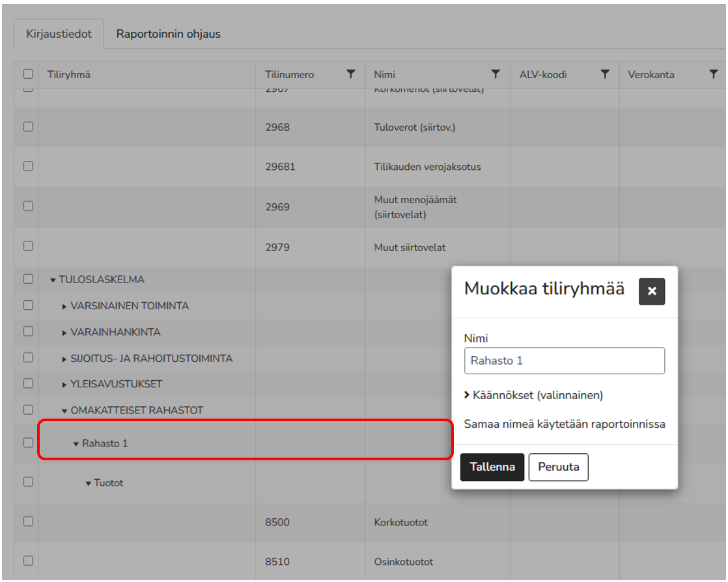Check the box for account 8500

pyautogui.click(x=28, y=521)
